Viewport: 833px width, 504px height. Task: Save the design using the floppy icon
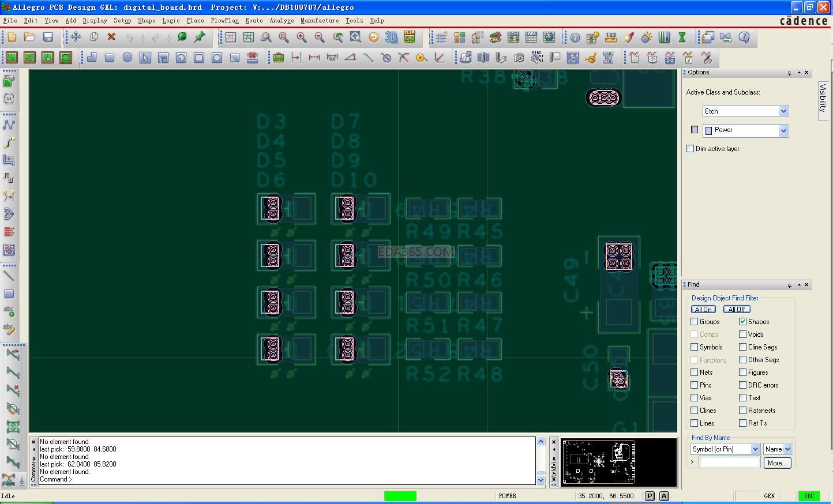(x=48, y=37)
